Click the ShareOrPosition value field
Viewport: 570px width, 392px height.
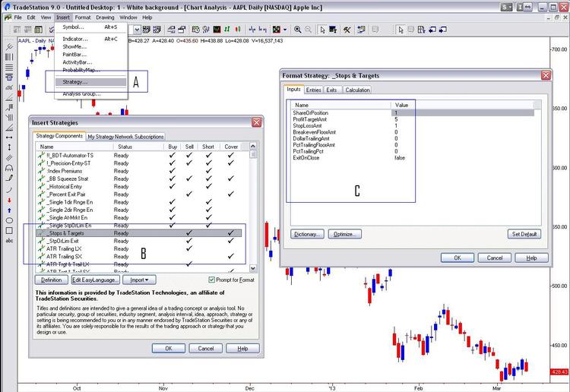tap(463, 113)
